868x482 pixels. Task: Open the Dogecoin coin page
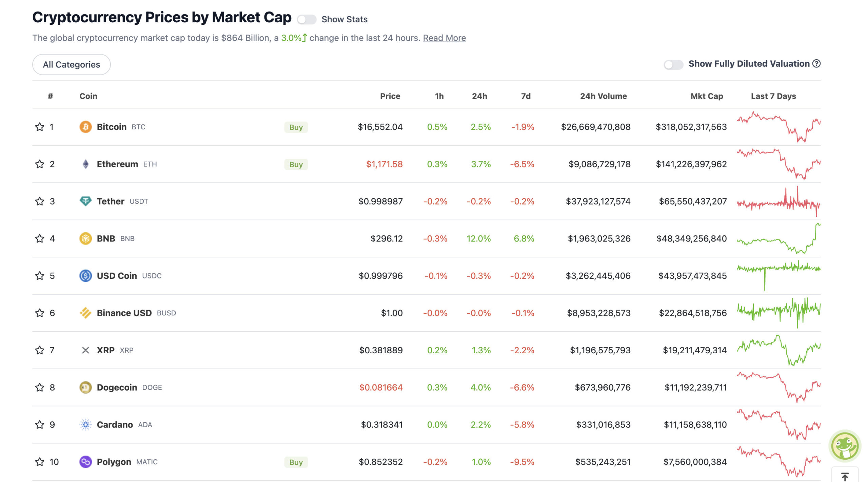click(117, 387)
